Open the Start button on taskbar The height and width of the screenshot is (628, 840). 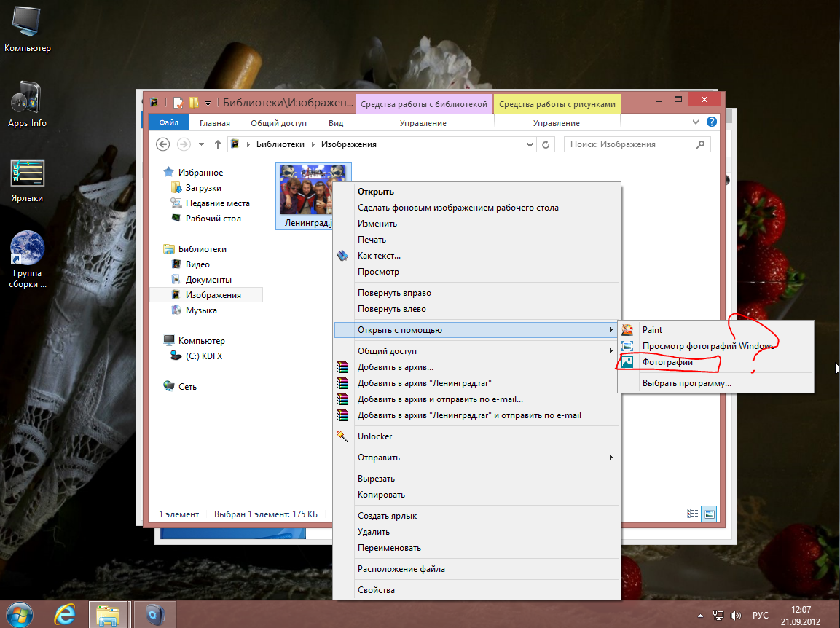click(x=19, y=614)
